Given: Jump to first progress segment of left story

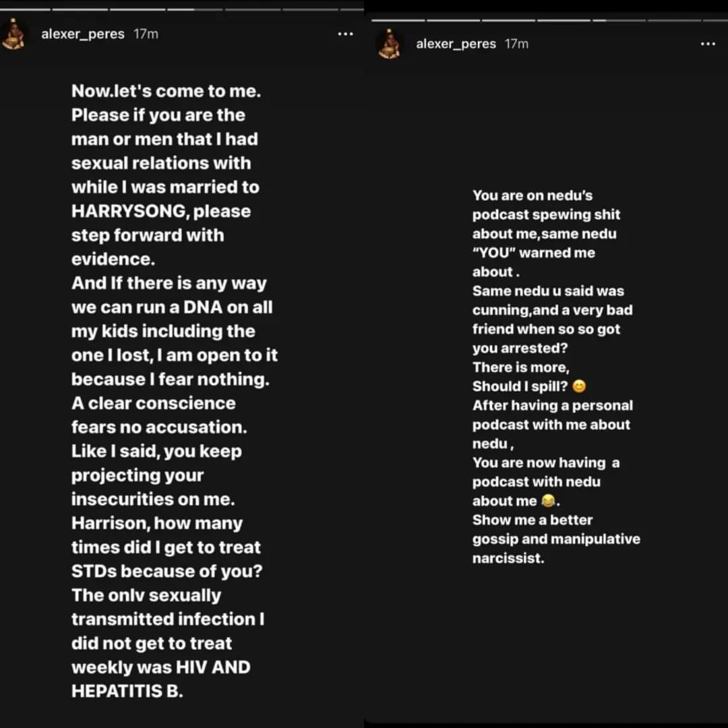Looking at the screenshot, I should [x=25, y=9].
